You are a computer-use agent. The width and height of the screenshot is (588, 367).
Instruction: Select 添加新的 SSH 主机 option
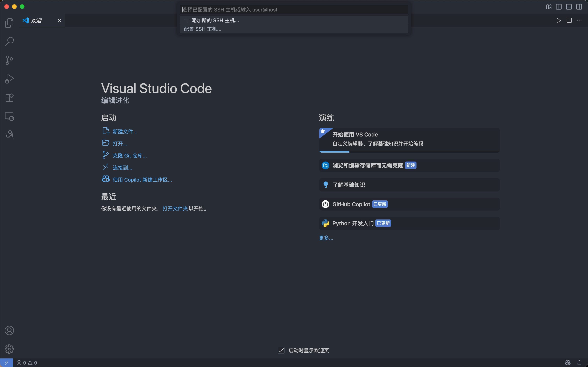(x=215, y=20)
